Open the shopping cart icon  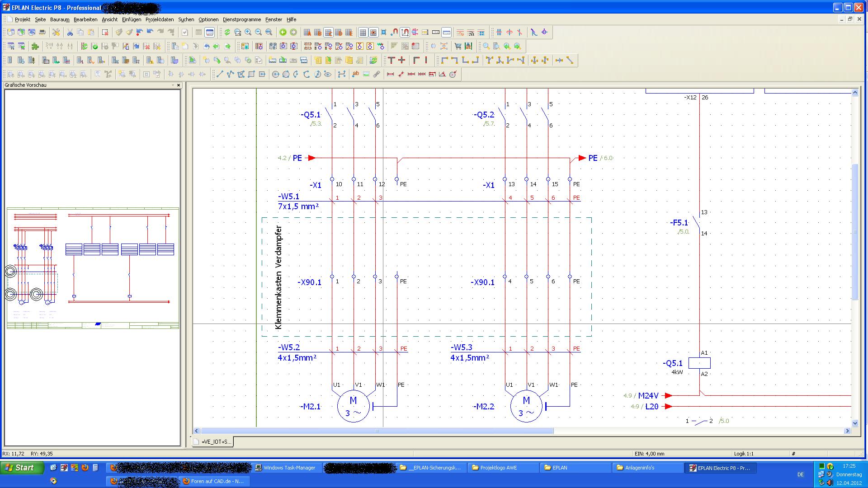pos(458,46)
